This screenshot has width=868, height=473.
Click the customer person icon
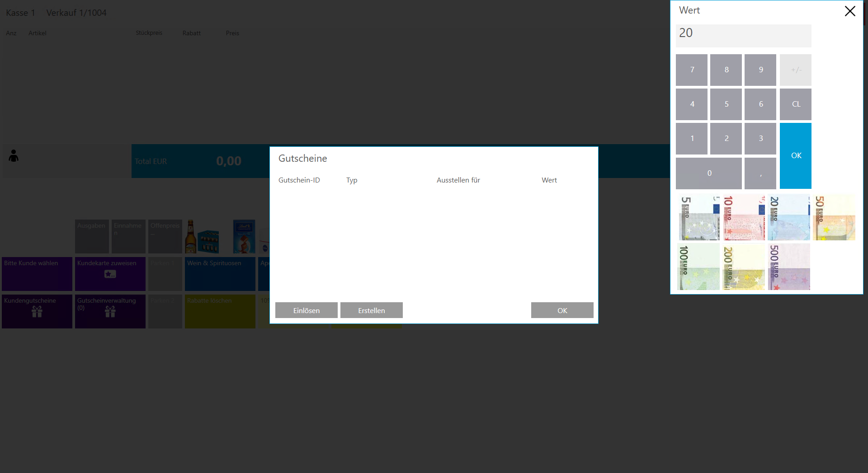[x=14, y=156]
